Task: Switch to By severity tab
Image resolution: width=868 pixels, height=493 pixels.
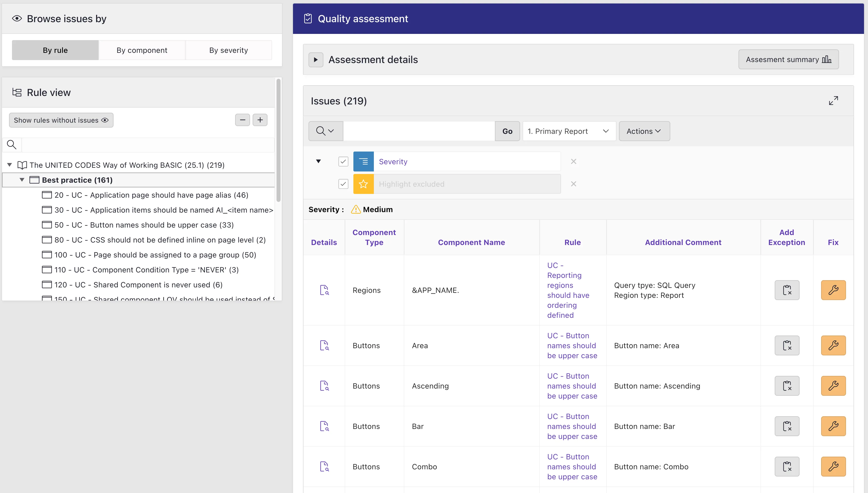Action: (x=228, y=50)
